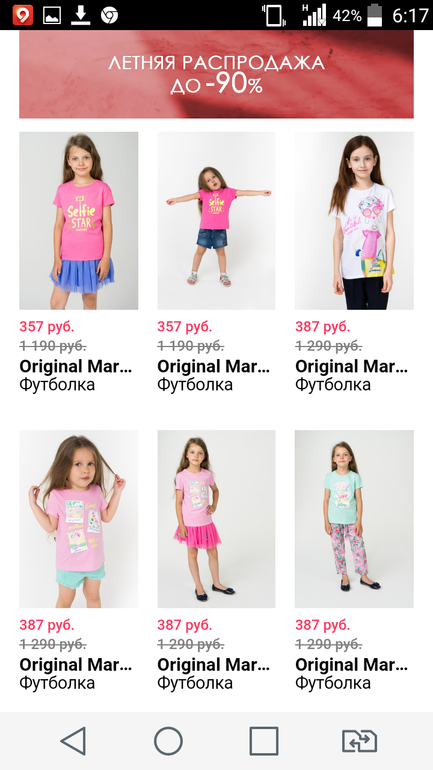Tap first product's 357 руб. price

pos(47,326)
